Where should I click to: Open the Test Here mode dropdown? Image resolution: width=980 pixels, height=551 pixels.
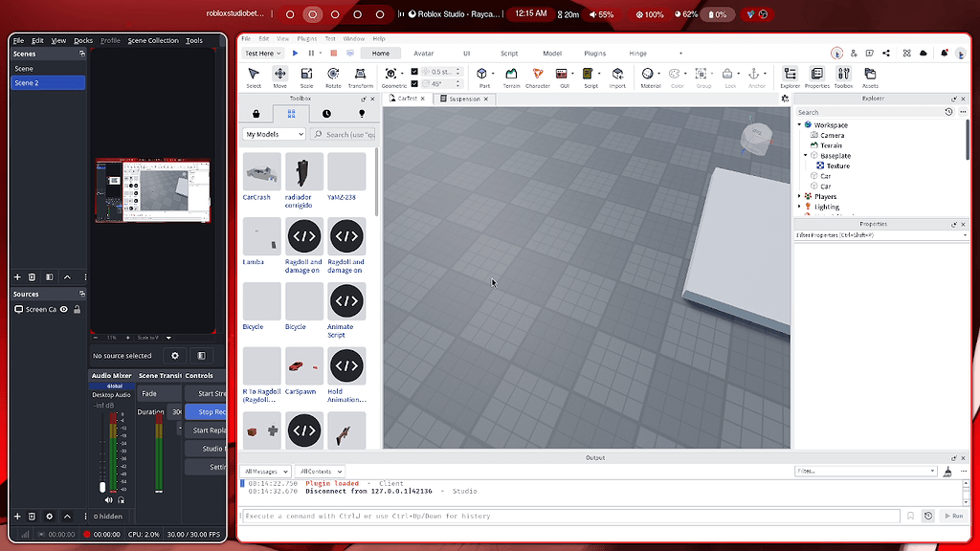click(x=262, y=54)
